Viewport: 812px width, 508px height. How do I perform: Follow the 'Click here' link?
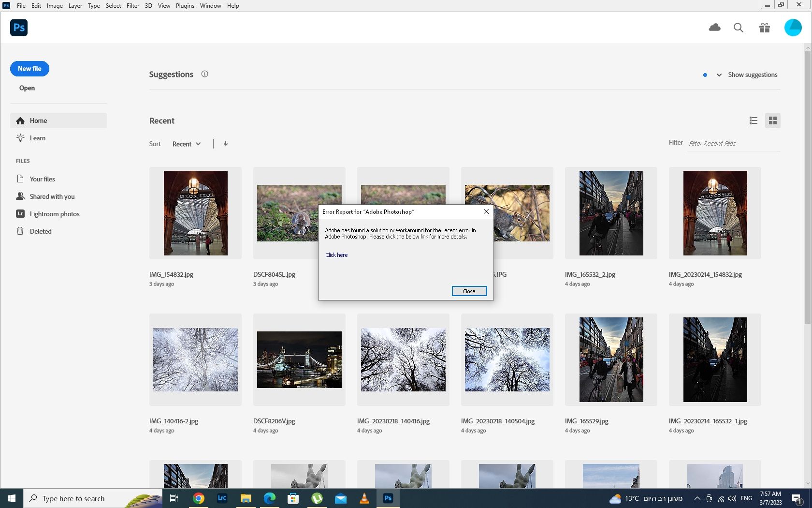click(336, 255)
